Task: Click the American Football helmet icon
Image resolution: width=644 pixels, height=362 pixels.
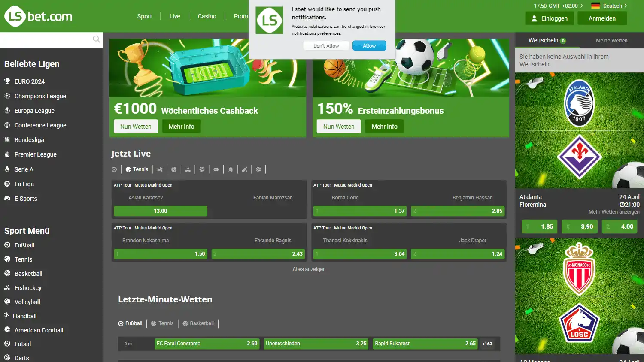Action: coord(7,330)
